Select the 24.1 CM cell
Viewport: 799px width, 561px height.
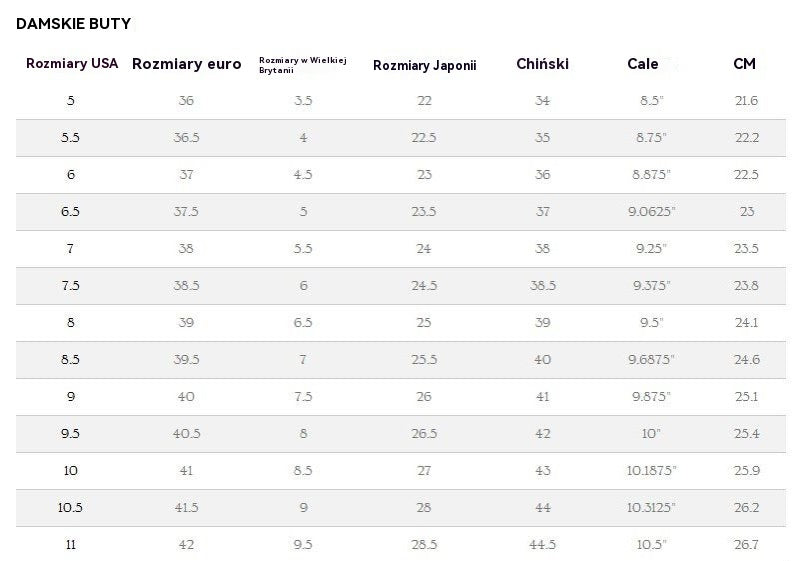(x=746, y=323)
